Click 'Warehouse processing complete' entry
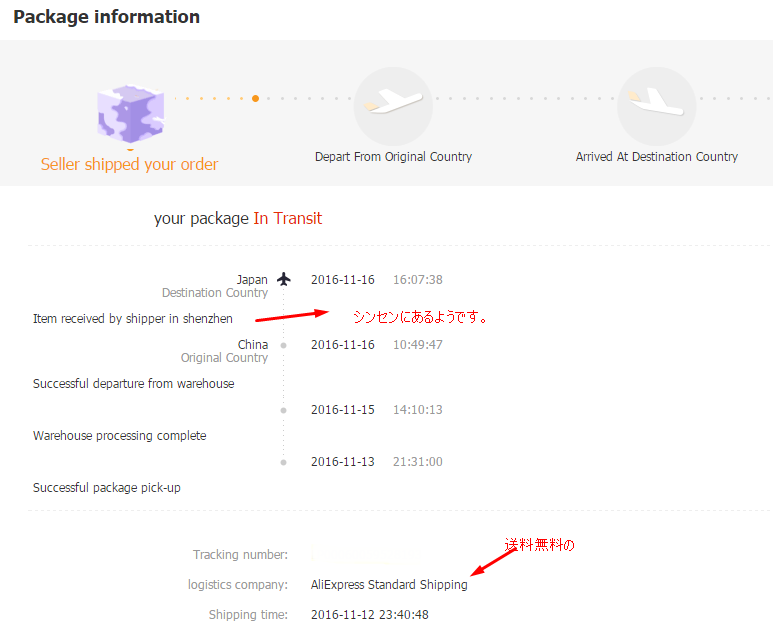Viewport: 773px width, 631px height. point(120,436)
